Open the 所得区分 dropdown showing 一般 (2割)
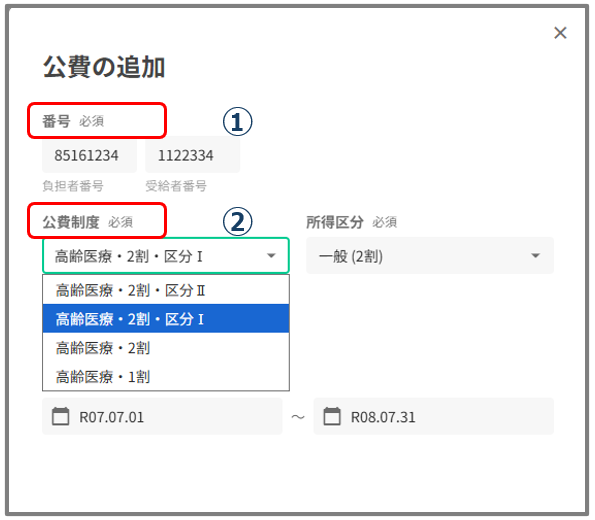Screen dimensions: 595x520 pos(430,256)
